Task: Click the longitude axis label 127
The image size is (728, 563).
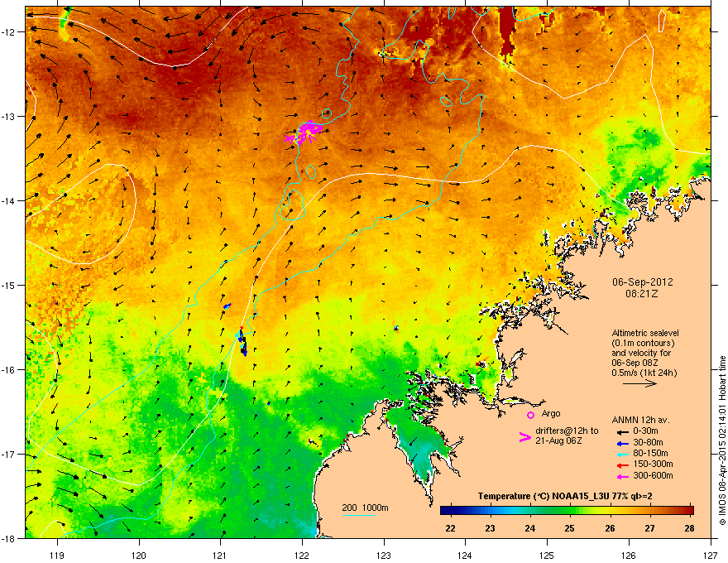Action: (x=711, y=555)
